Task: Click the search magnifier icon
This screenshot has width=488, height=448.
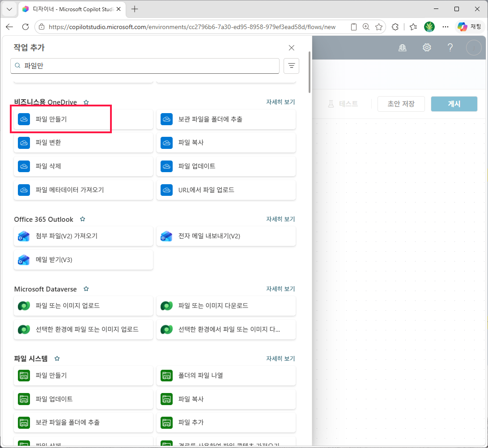Action: [x=18, y=66]
